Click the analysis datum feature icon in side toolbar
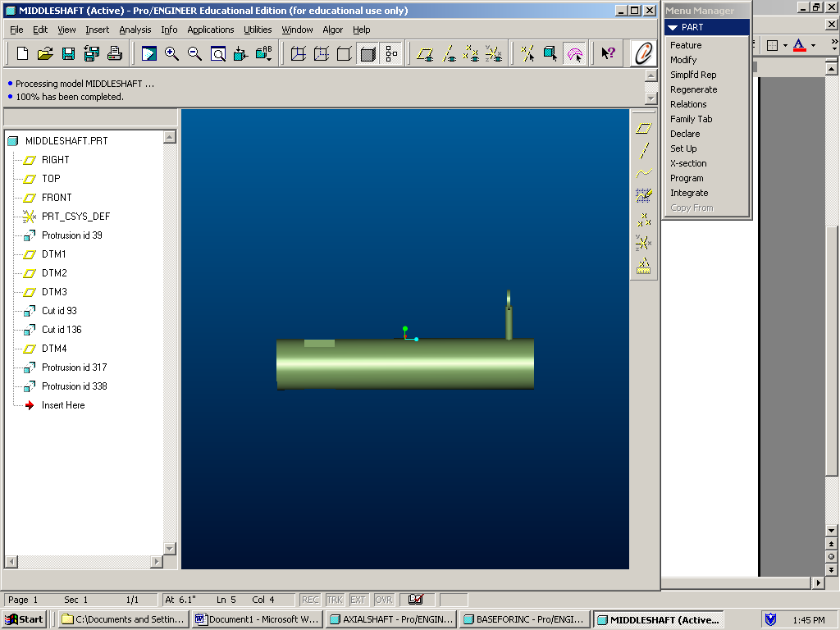This screenshot has height=630, width=840. coord(643,265)
